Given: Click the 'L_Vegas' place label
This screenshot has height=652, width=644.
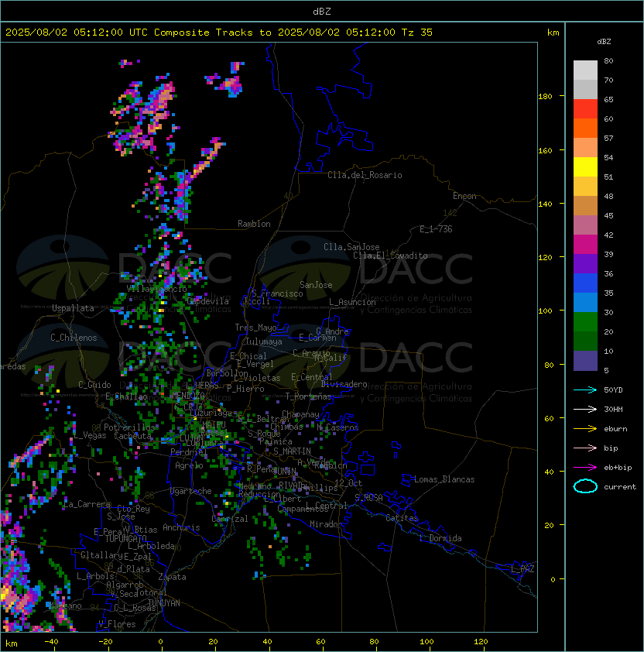Looking at the screenshot, I should tap(89, 435).
